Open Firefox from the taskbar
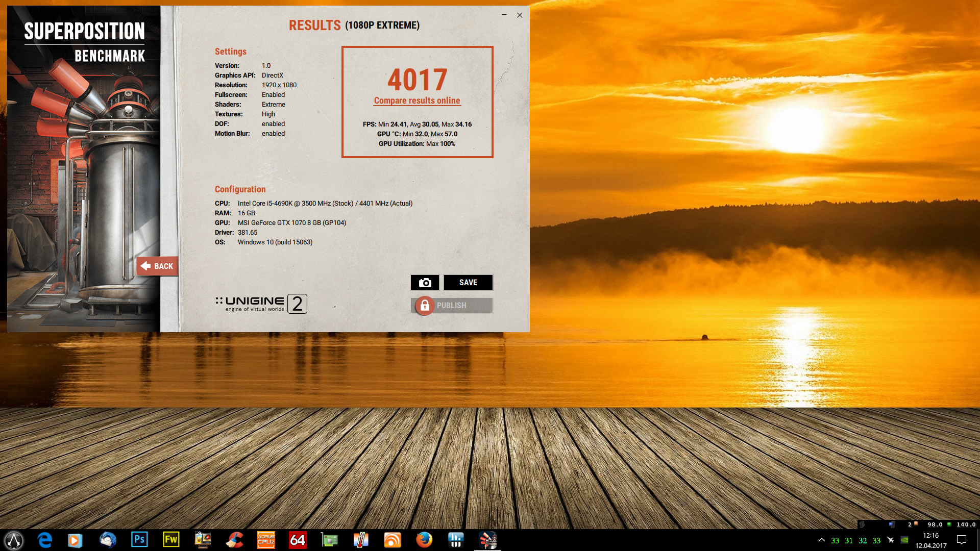 (424, 540)
